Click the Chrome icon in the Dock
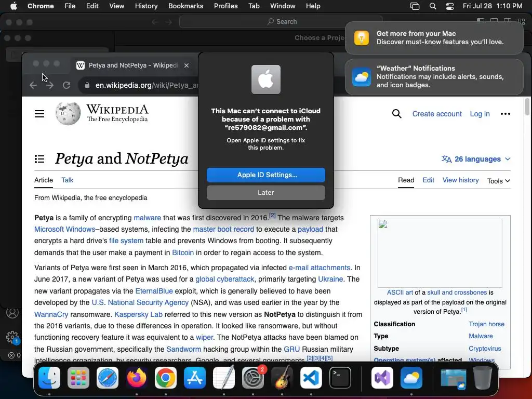 pyautogui.click(x=166, y=378)
